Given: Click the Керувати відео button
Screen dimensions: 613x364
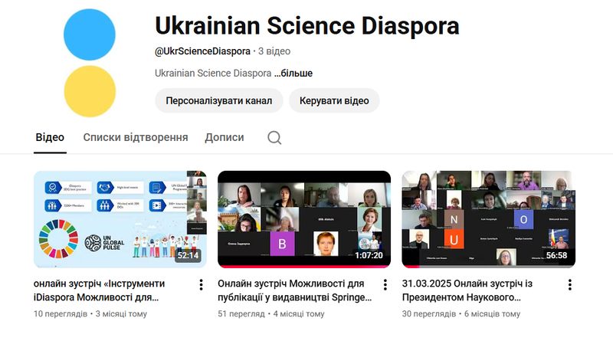Looking at the screenshot, I should 334,100.
